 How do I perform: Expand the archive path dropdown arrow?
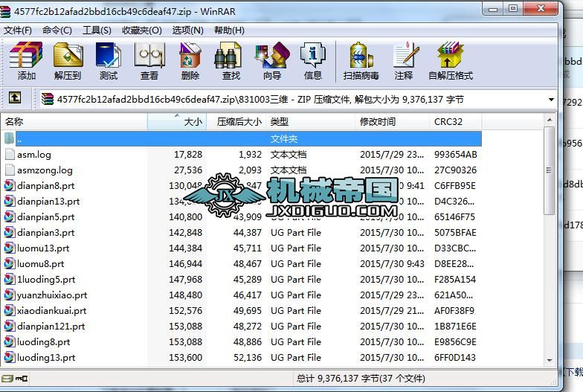tap(551, 100)
